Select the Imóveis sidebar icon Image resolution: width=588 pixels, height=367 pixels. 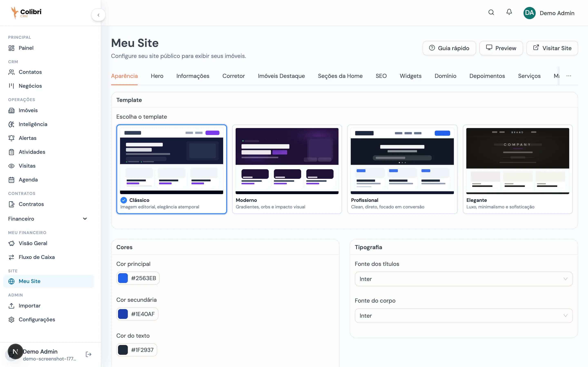(12, 110)
